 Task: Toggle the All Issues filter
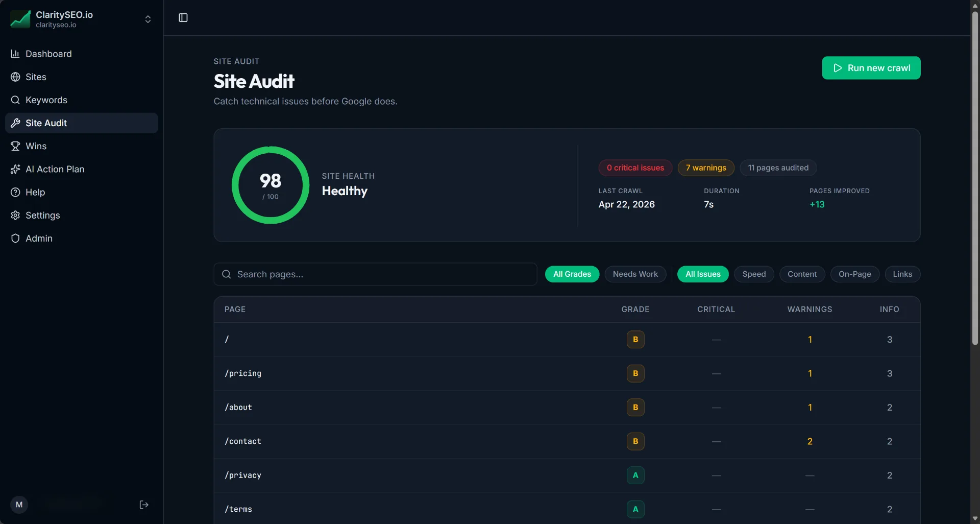tap(702, 274)
